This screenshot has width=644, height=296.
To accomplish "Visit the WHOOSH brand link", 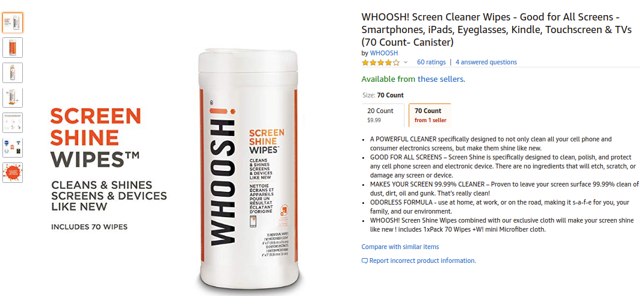I will [383, 53].
